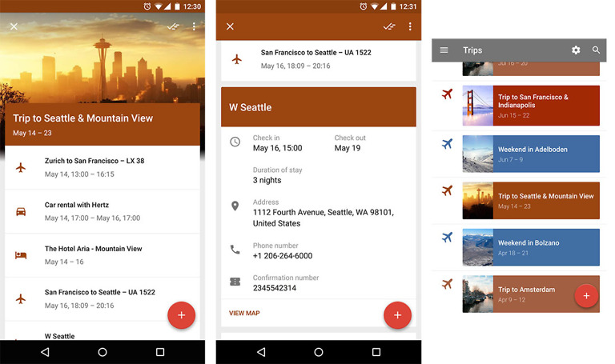Tap blue plane icon beside Weekend in Bolzano

click(x=447, y=237)
